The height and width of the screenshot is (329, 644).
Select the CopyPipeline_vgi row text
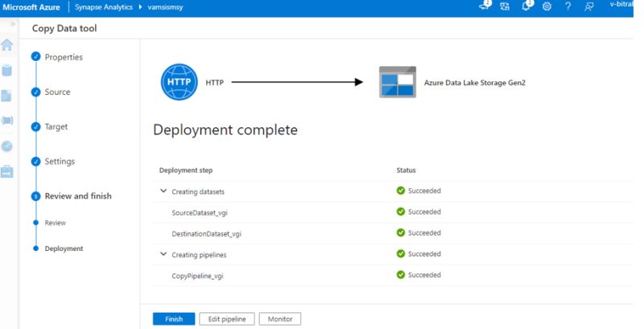coord(197,276)
